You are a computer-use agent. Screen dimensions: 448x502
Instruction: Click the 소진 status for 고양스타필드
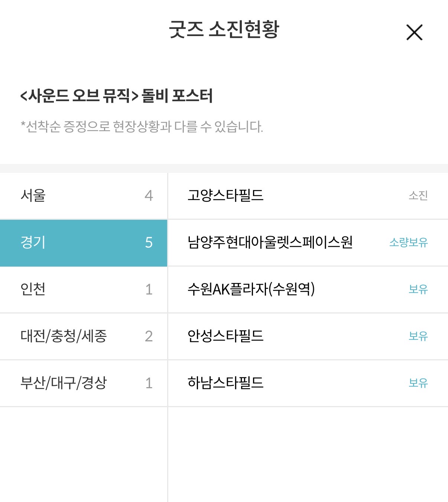coord(418,196)
